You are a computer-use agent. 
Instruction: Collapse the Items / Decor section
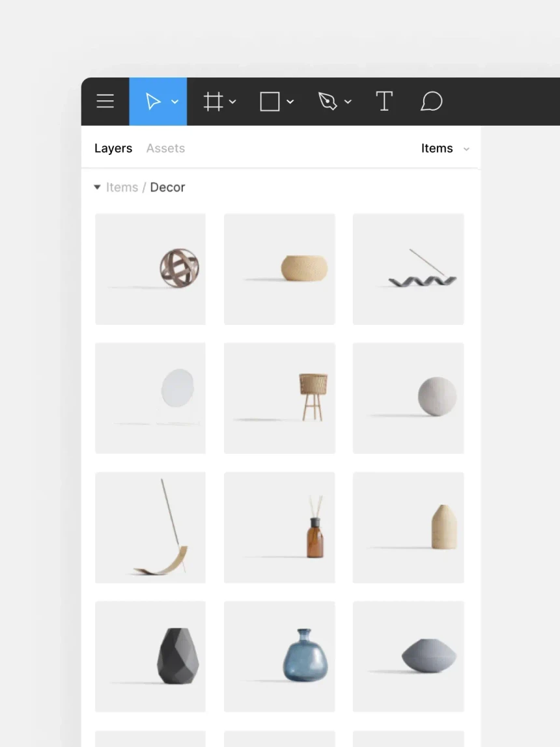(x=96, y=188)
